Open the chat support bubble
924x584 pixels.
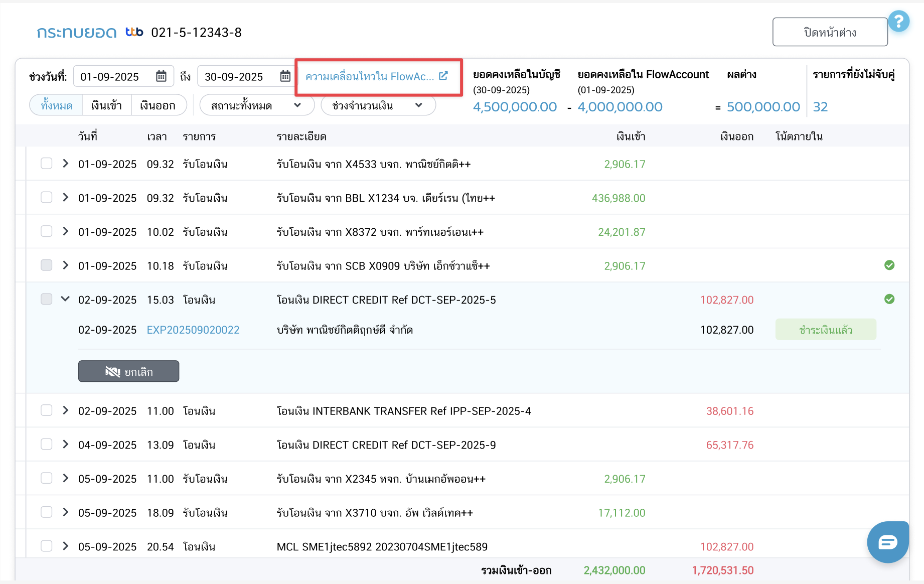point(887,542)
